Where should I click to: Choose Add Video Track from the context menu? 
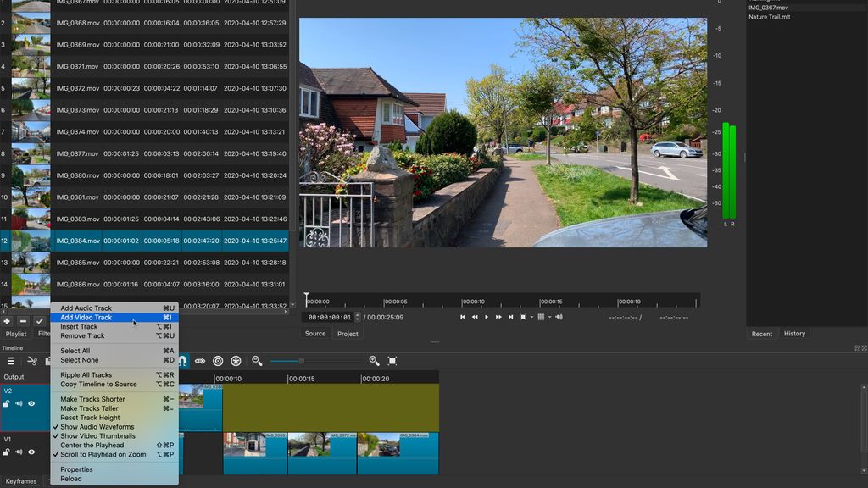(x=91, y=318)
